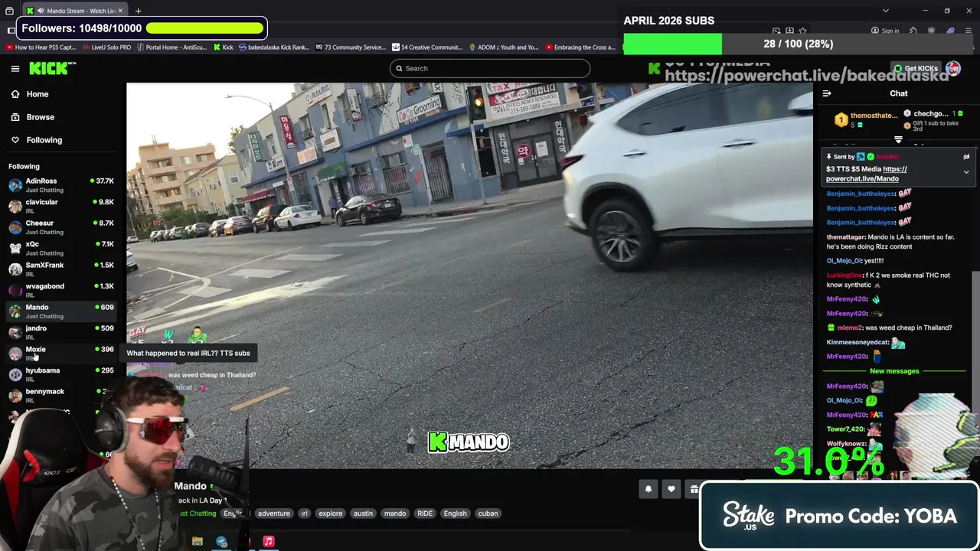
Task: Open AdinRoss channel in Following list
Action: pyautogui.click(x=61, y=184)
